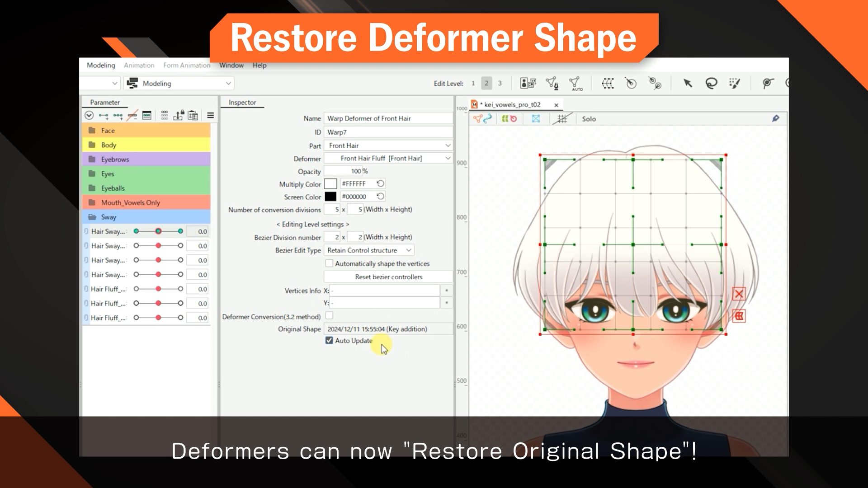Screen dimensions: 868x488
Task: Select the Brush selection tool
Action: click(735, 84)
